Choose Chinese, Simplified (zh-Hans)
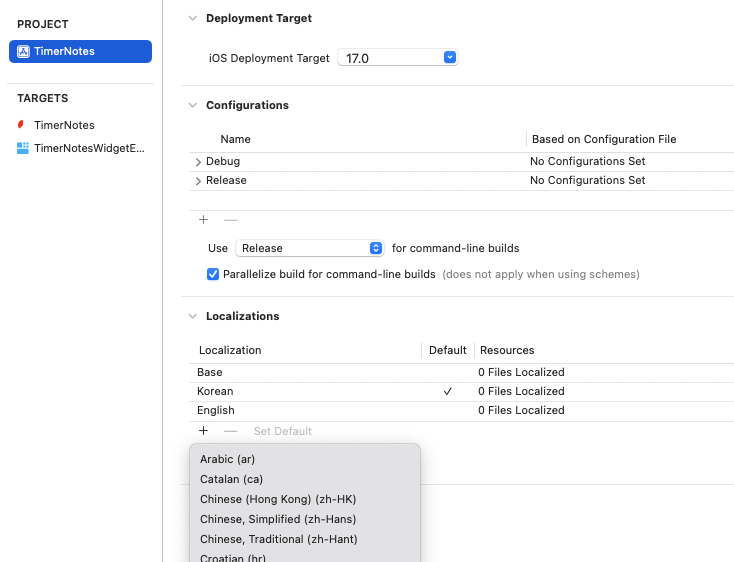 pos(305,519)
